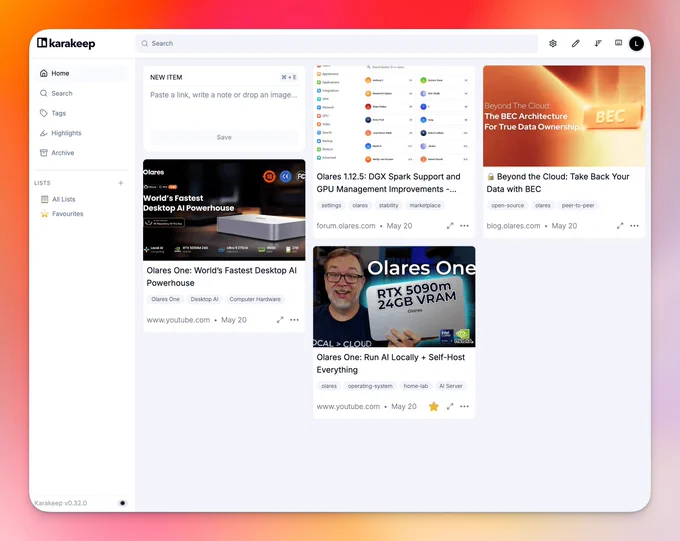Go to Home in the sidebar
This screenshot has height=541, width=680.
[82, 73]
